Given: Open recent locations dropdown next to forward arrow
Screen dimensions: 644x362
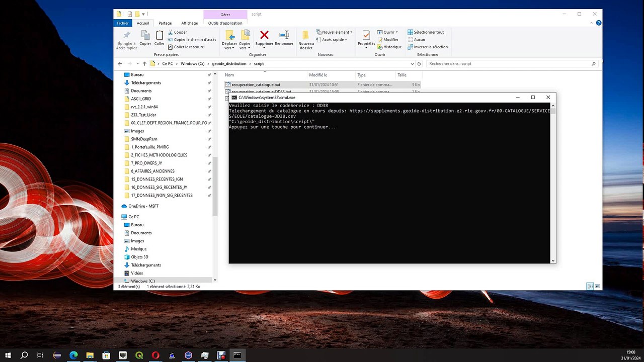Looking at the screenshot, I should 137,64.
